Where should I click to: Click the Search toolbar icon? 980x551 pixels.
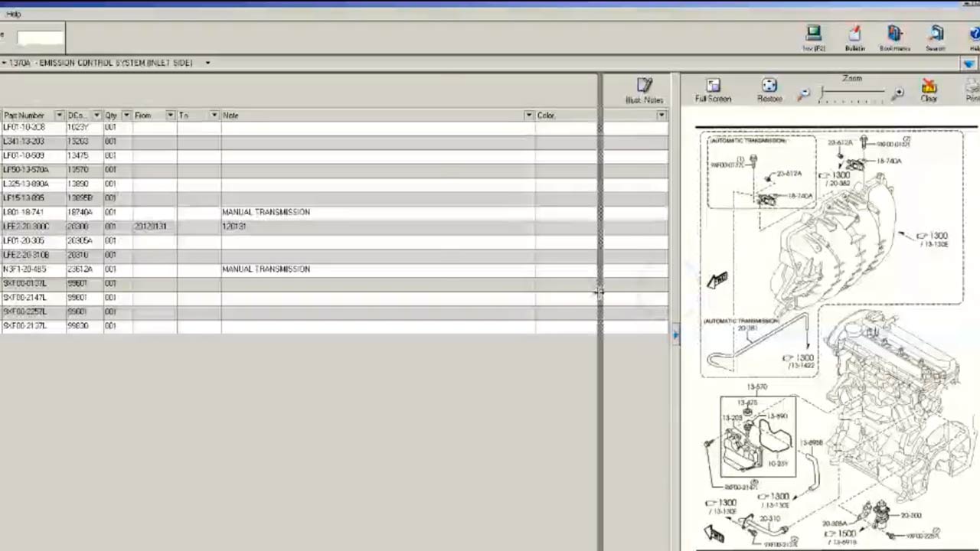pyautogui.click(x=936, y=37)
